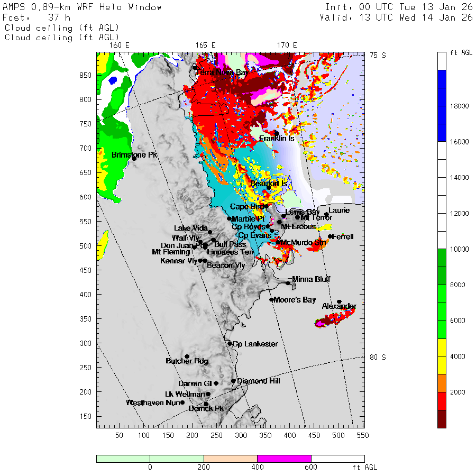Image resolution: width=476 pixels, height=476 pixels.
Task: Select the Butcher Rdg marker dot
Action: [x=187, y=356]
